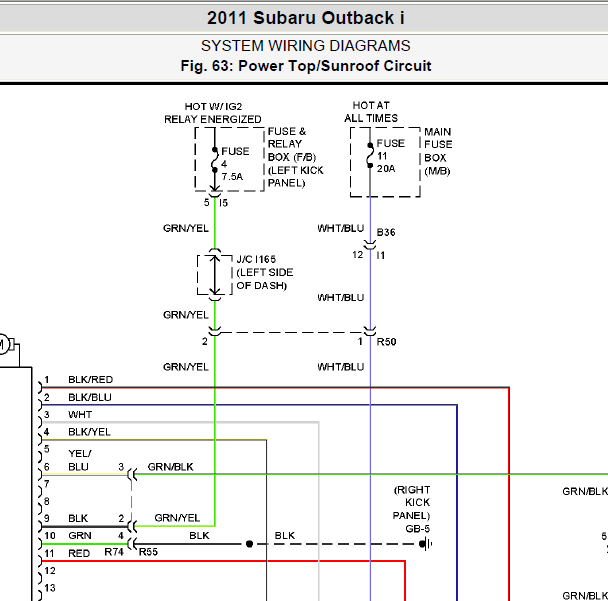Select the "BLK/YEL" wire label at pin 4
This screenshot has width=608, height=601.
point(89,432)
